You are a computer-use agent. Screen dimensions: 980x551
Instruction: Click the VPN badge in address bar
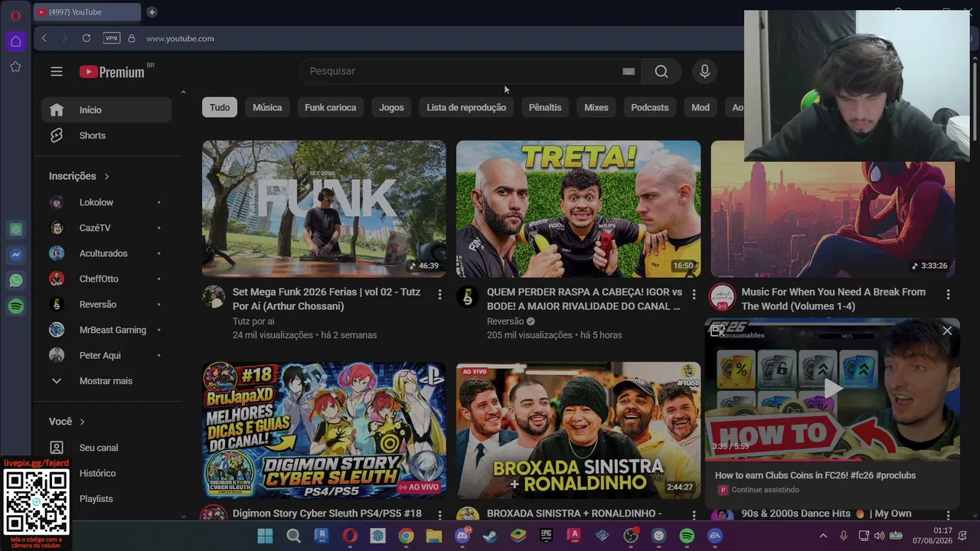112,38
